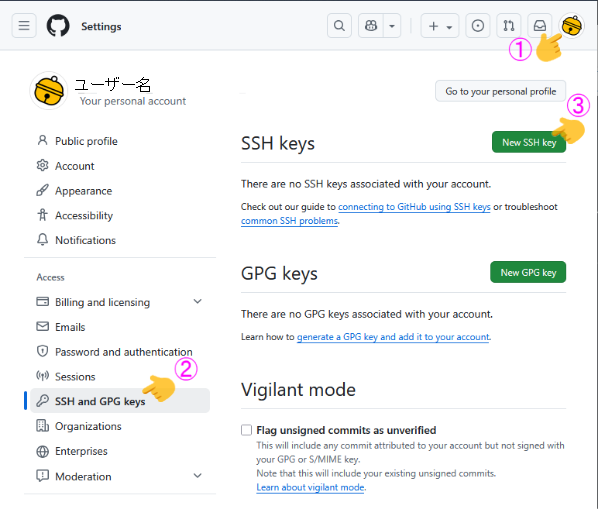Open the Issues icon in header

[478, 26]
